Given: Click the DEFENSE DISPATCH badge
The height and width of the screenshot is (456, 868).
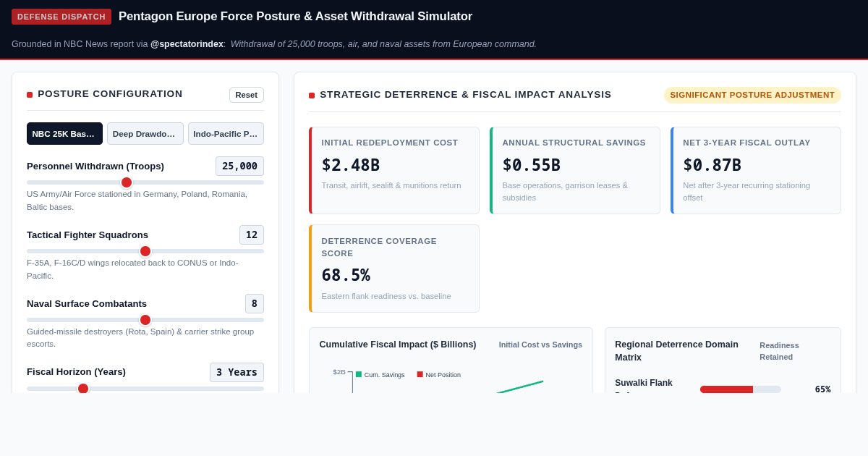Looking at the screenshot, I should 61,17.
